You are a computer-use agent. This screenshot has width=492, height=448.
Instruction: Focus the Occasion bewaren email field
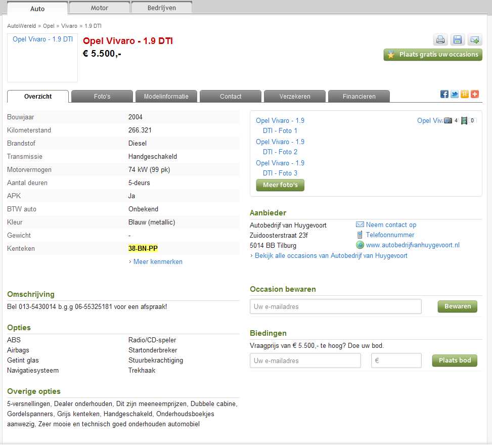[336, 306]
